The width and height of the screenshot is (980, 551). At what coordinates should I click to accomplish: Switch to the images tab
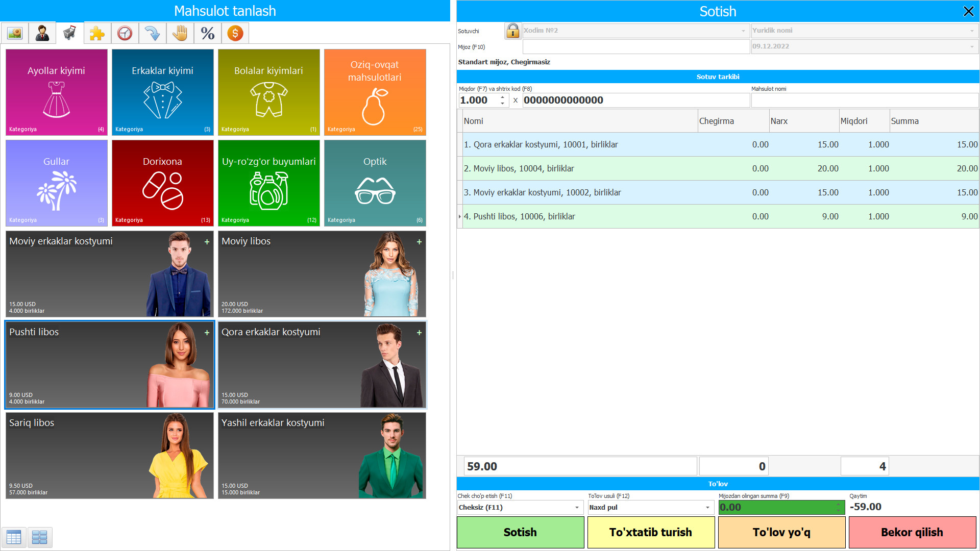(x=14, y=33)
